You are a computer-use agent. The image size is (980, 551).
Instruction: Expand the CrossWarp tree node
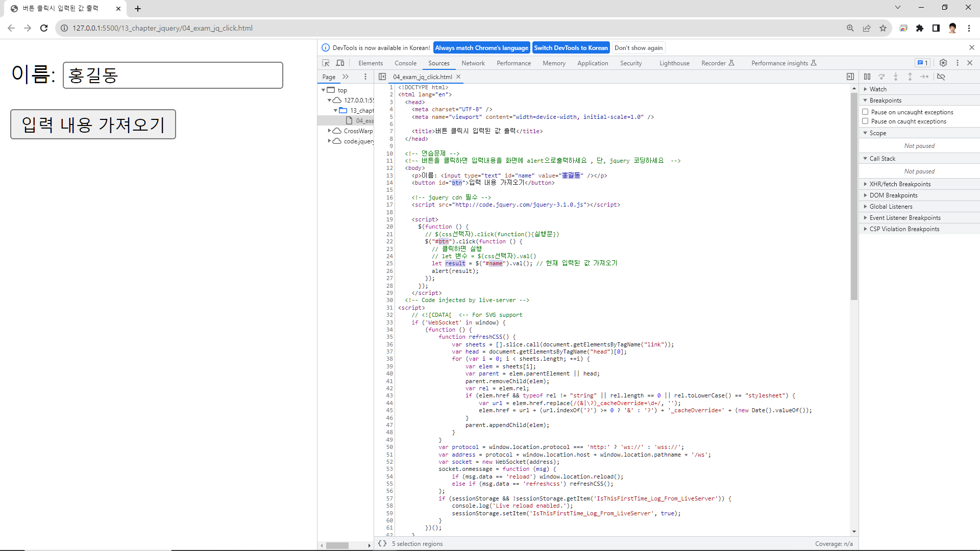tap(329, 131)
